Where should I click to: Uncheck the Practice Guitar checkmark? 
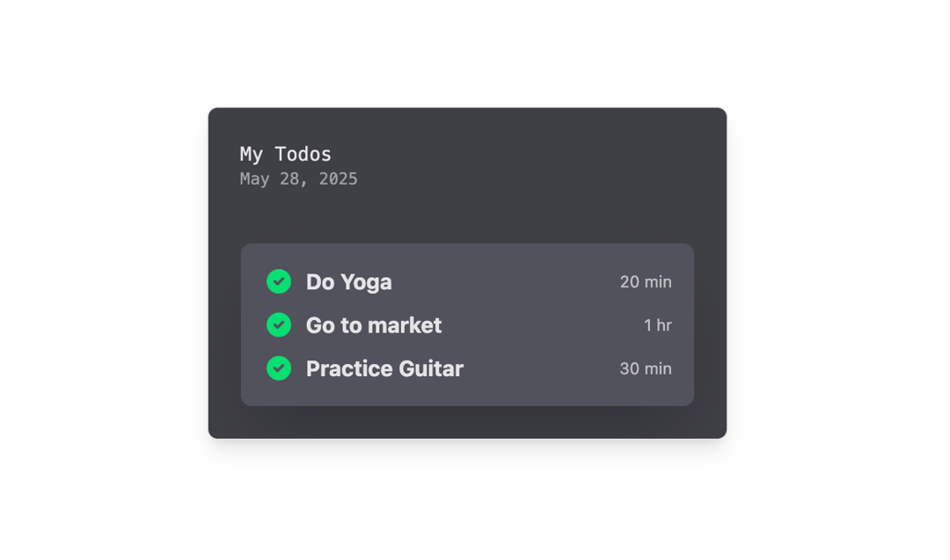pyautogui.click(x=279, y=368)
